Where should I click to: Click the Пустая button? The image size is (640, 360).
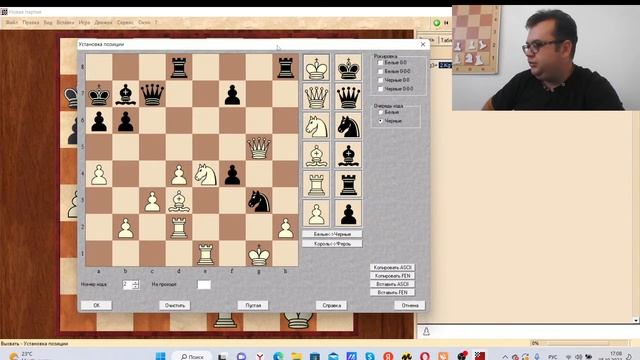tap(253, 305)
